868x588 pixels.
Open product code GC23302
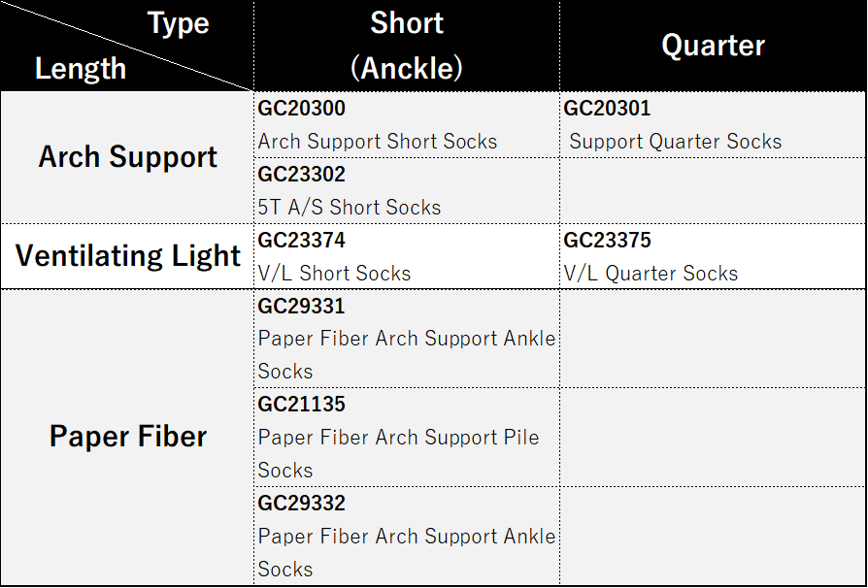[302, 175]
